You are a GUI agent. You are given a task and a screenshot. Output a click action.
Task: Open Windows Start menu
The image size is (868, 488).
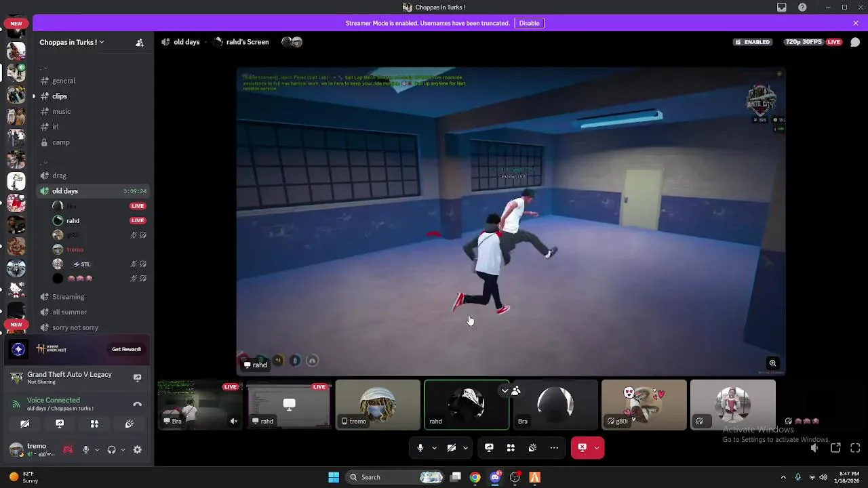(334, 477)
